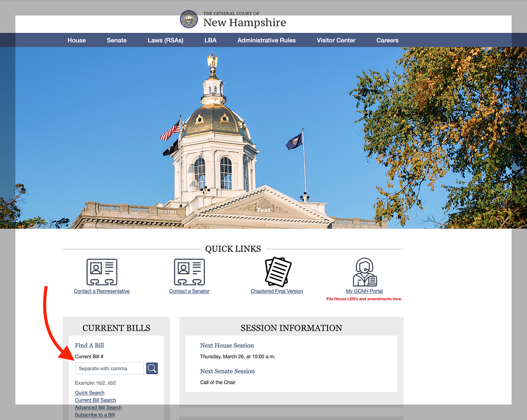Click the Next Senate Session heading
Viewport: 527px width, 420px height.
pos(227,371)
